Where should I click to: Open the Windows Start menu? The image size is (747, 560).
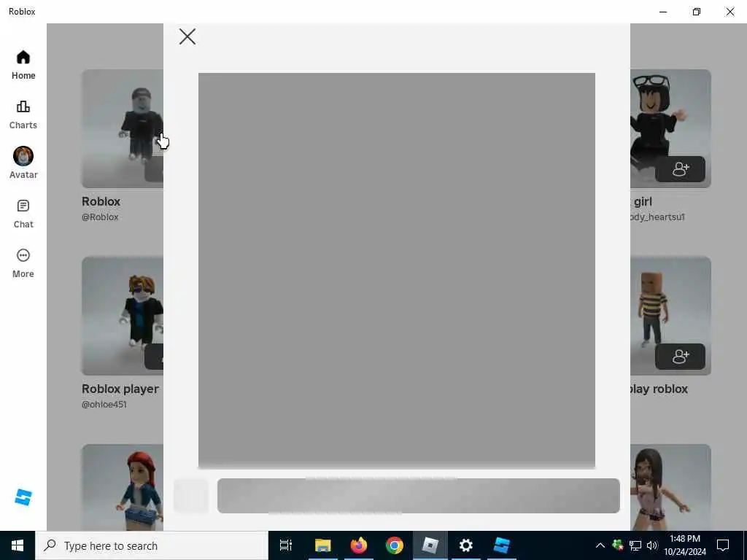point(18,545)
